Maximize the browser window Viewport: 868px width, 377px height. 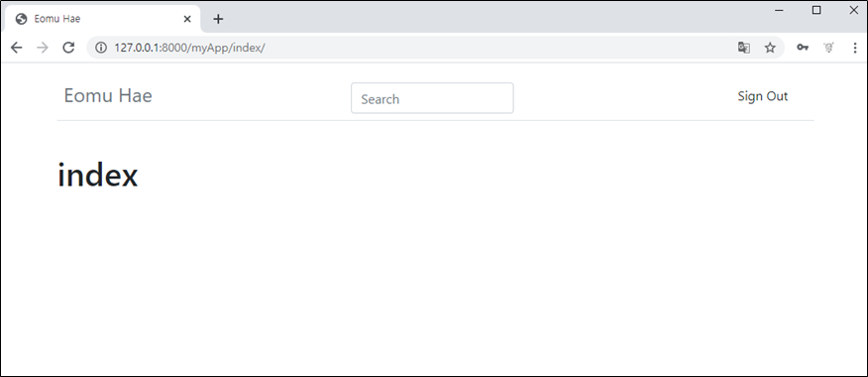click(x=815, y=11)
